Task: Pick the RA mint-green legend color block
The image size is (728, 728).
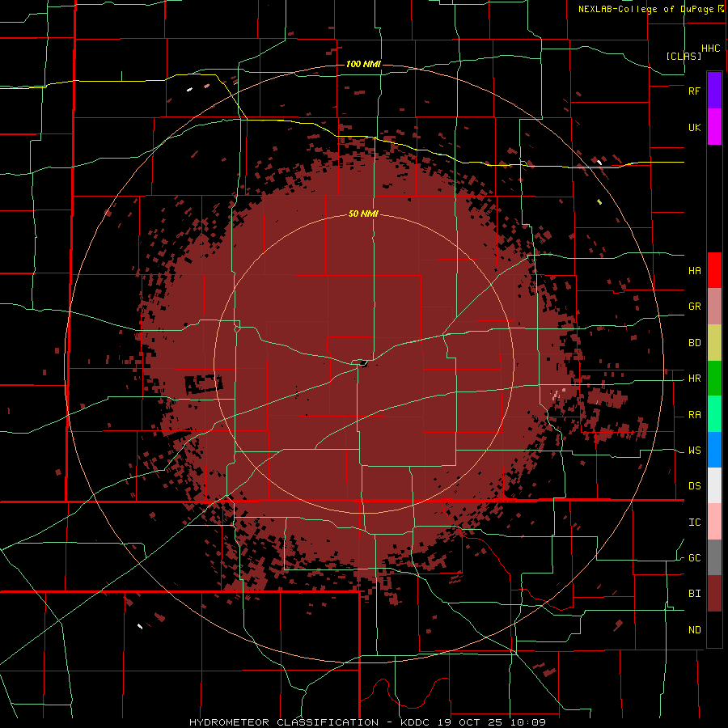Action: pyautogui.click(x=714, y=414)
